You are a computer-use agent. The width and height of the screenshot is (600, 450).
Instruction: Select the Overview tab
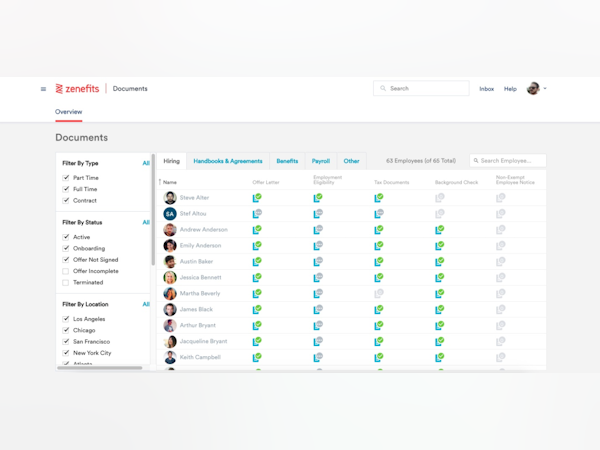tap(68, 112)
